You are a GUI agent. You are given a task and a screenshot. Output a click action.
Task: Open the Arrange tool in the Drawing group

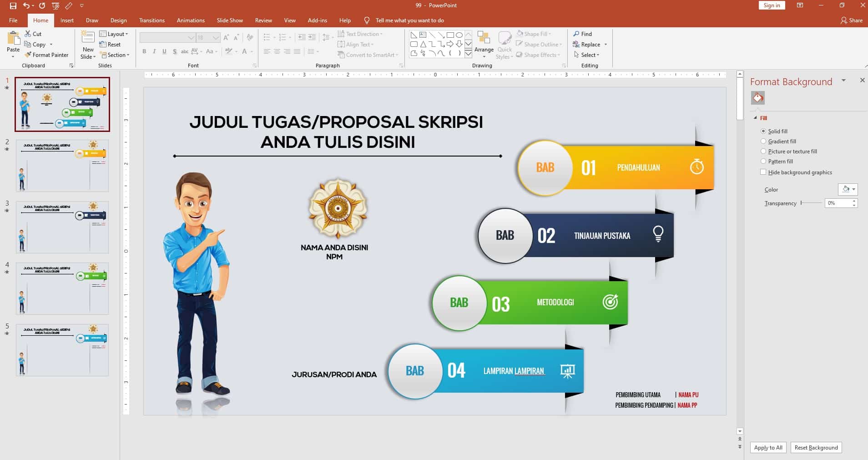(x=484, y=44)
